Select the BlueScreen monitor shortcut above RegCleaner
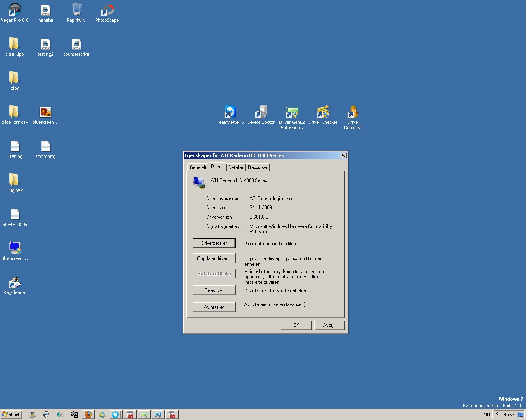 tap(15, 251)
